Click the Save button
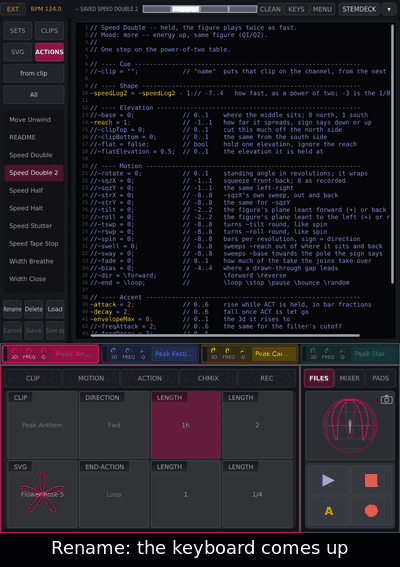Viewport: 400px width, 567px height. click(x=34, y=331)
